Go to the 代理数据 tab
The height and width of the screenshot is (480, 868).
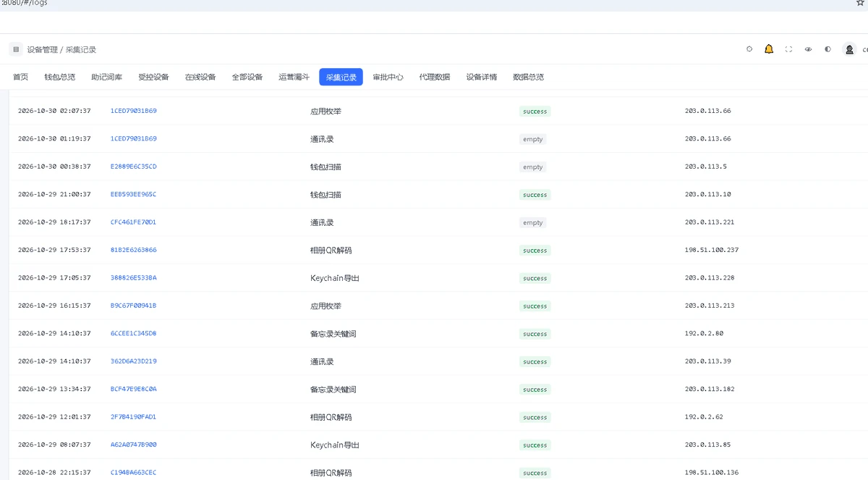pos(435,77)
